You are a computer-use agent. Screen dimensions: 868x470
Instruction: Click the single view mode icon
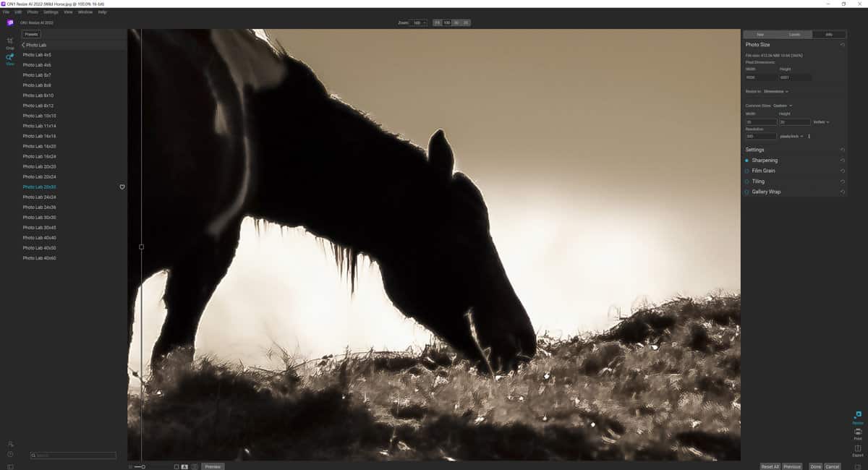pos(176,466)
